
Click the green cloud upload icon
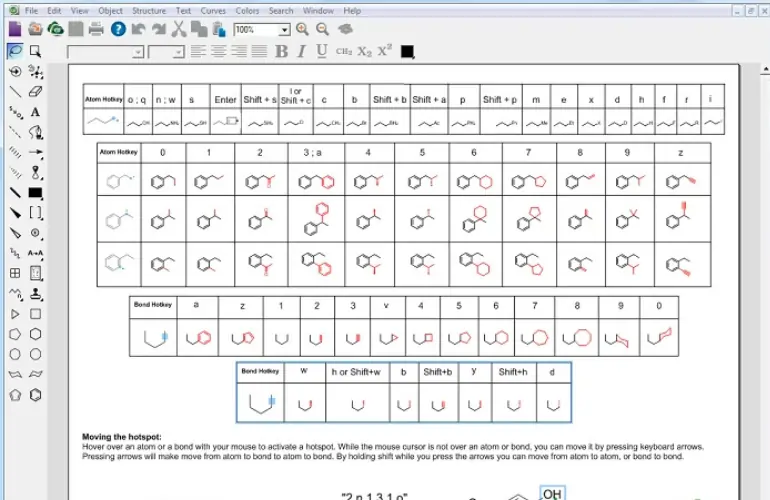(55, 29)
